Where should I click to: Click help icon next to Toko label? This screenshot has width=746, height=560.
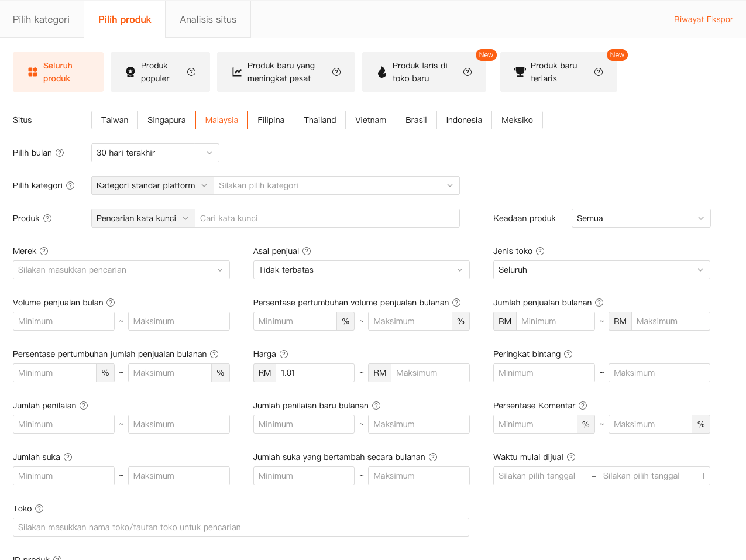(39, 509)
